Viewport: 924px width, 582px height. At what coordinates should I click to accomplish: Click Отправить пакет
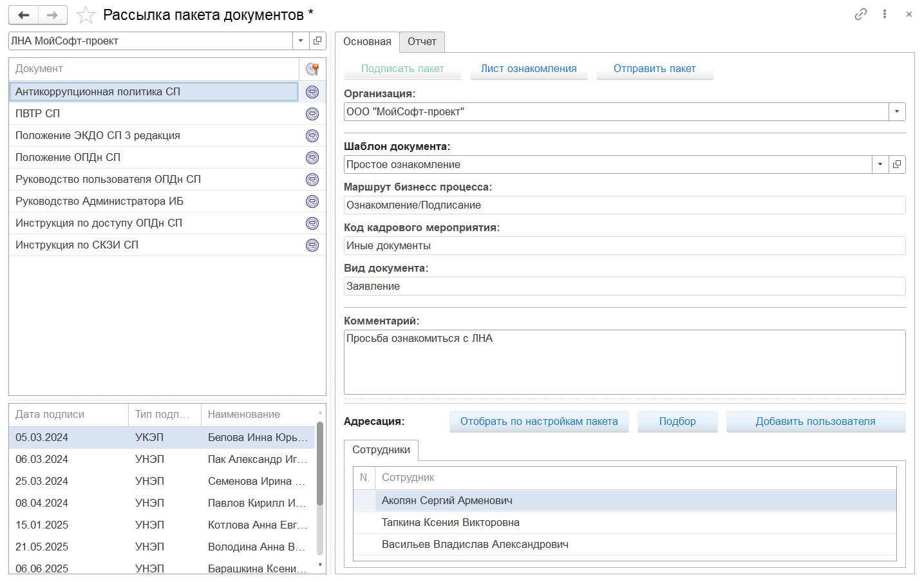point(655,69)
